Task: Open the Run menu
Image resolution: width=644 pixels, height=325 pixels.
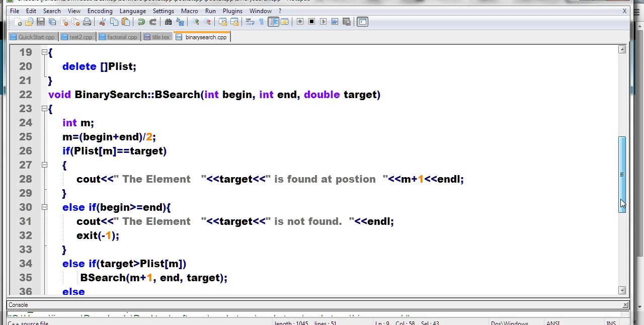Action: click(210, 11)
